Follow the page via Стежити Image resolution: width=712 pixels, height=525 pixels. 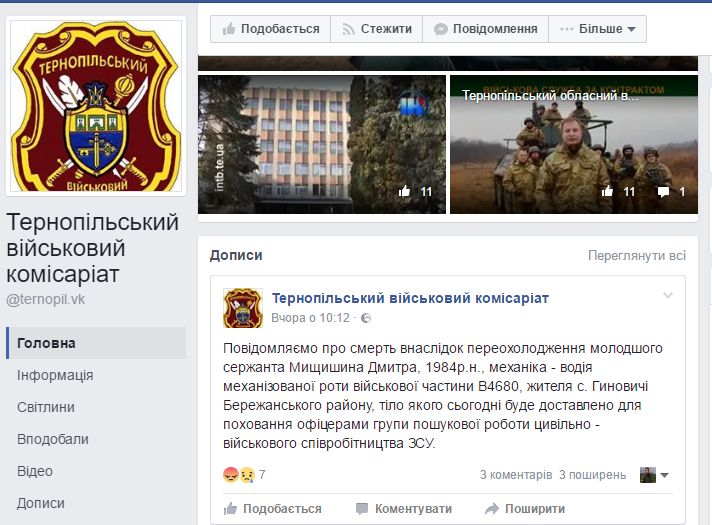(x=377, y=29)
